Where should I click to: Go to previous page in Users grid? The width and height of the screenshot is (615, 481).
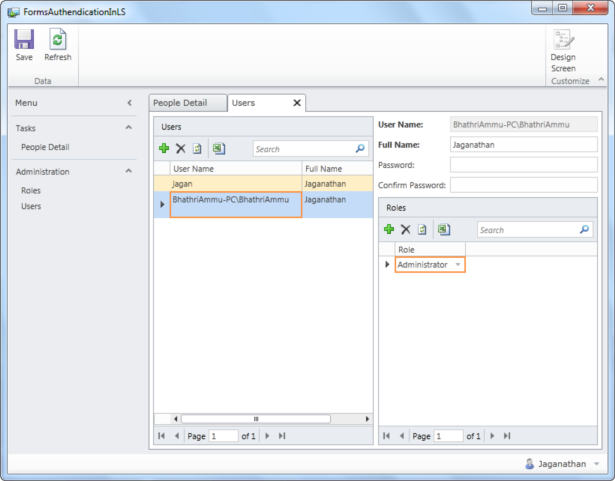coord(176,436)
